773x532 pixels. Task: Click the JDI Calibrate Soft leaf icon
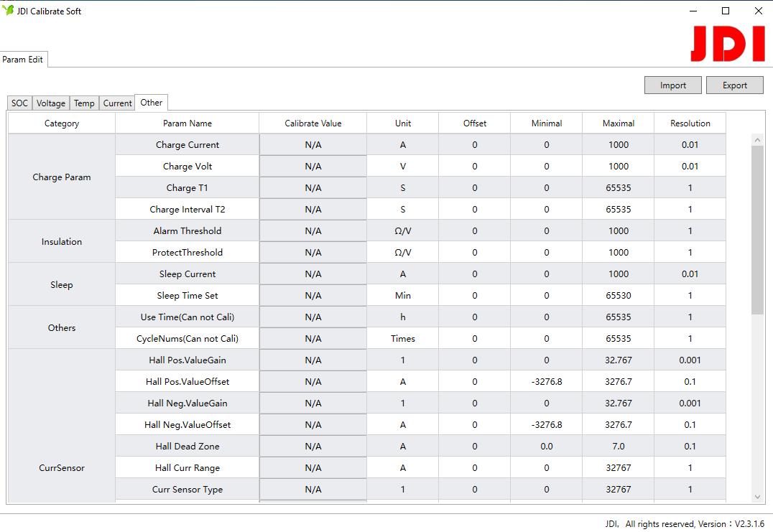point(9,11)
